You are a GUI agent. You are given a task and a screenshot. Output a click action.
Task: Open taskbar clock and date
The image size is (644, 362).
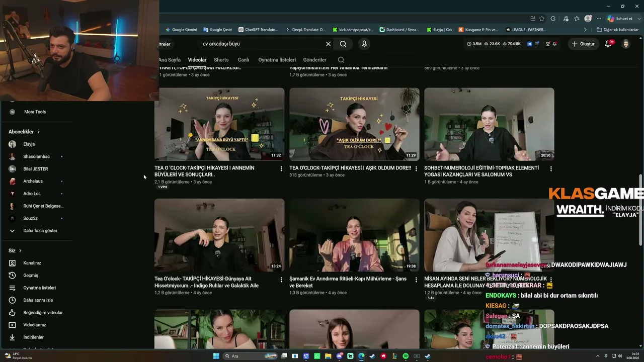[631, 356]
